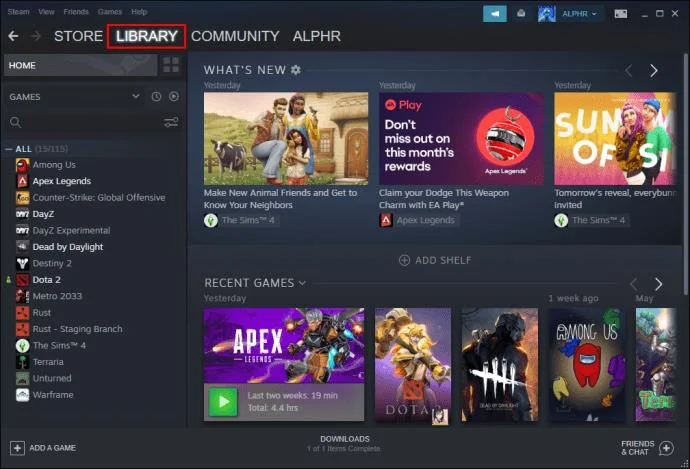
Task: Show previous What's New items
Action: point(629,70)
